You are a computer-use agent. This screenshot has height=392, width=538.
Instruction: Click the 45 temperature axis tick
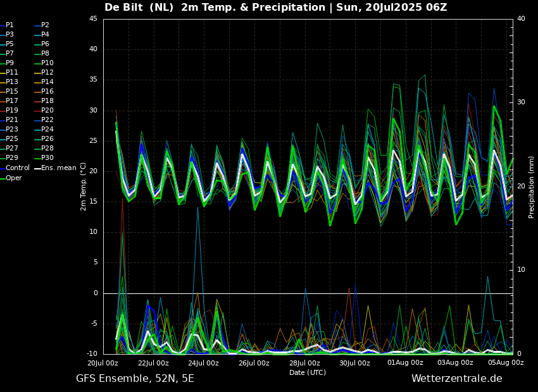coord(92,19)
